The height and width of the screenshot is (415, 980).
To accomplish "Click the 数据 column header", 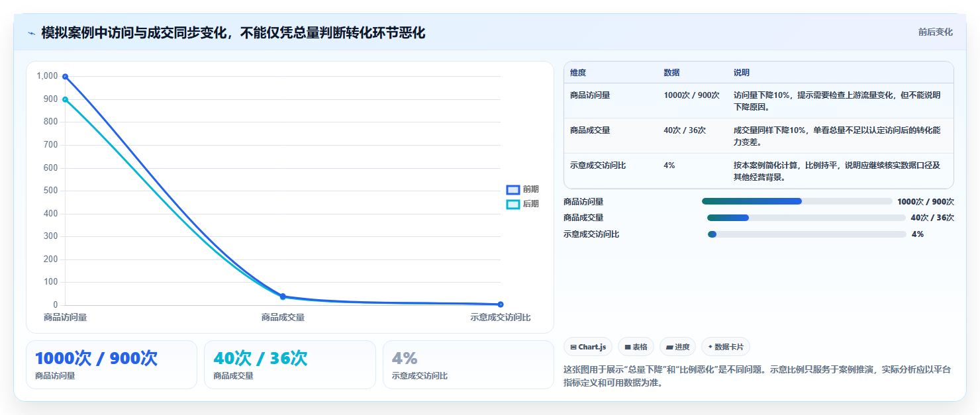I will tap(671, 73).
